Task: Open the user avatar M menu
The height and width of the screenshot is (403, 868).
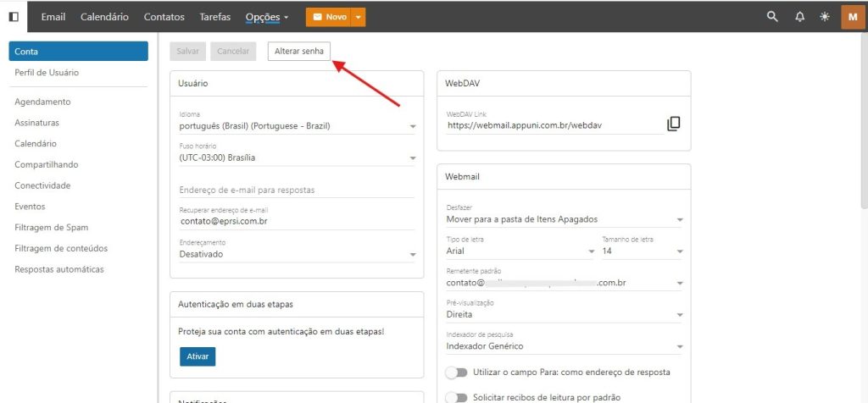Action: coord(853,17)
